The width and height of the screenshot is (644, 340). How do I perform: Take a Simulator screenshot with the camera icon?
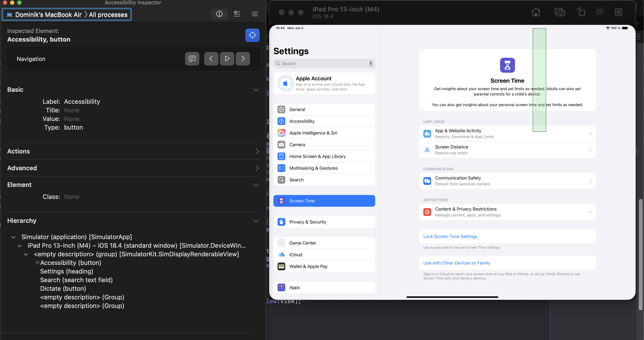point(560,12)
